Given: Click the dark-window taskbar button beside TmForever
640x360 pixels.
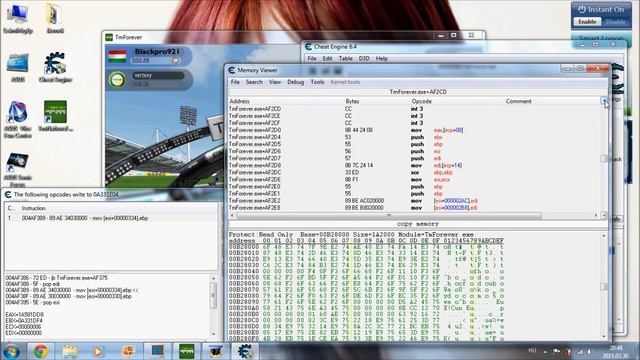Looking at the screenshot, I should point(158,351).
